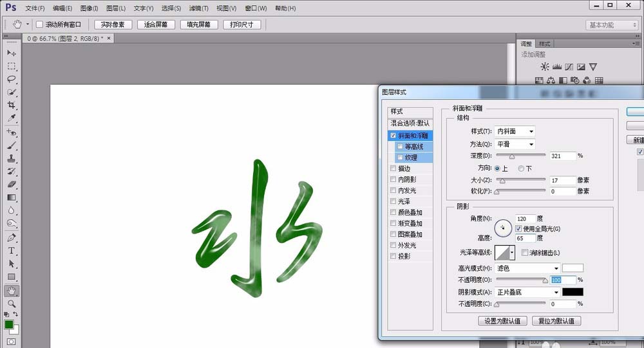Select the Crop tool
Screen dimensions: 644x348
(x=12, y=105)
